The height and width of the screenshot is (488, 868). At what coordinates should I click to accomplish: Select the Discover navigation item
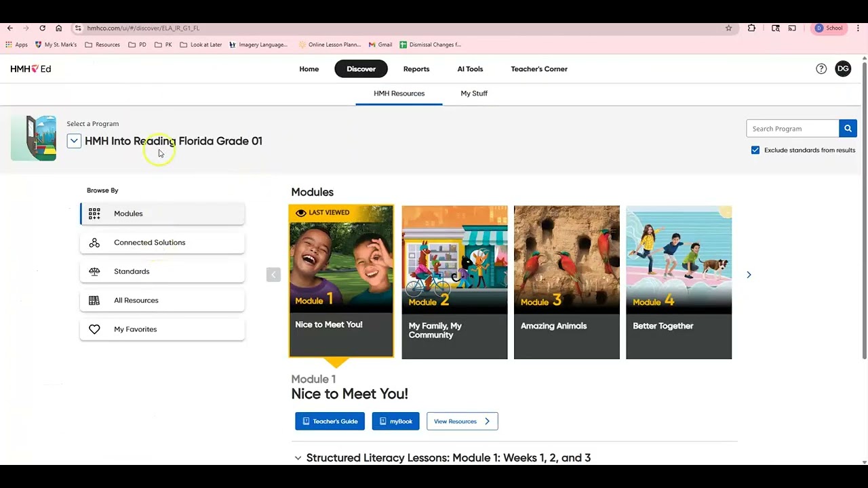click(361, 68)
